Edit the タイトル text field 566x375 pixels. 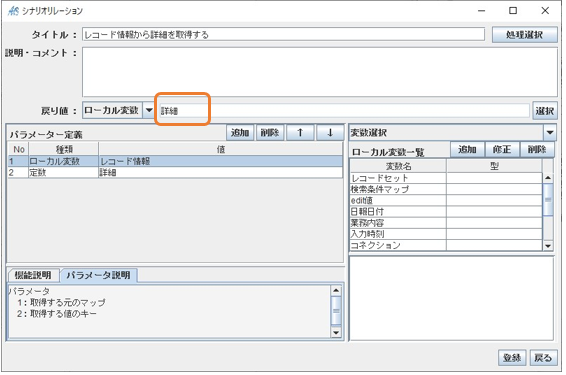pos(283,35)
